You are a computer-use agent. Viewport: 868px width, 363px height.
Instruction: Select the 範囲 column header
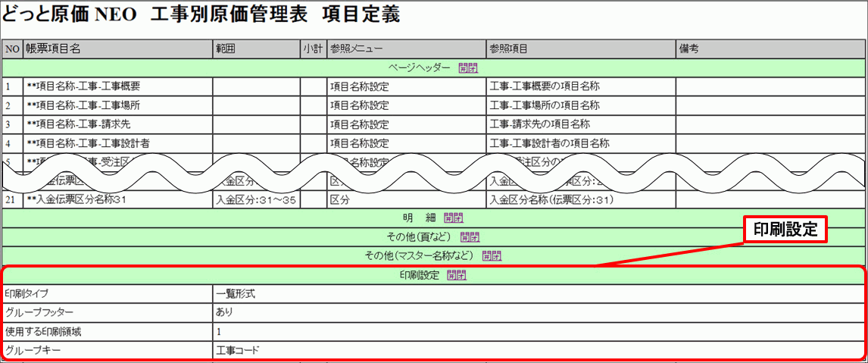256,49
